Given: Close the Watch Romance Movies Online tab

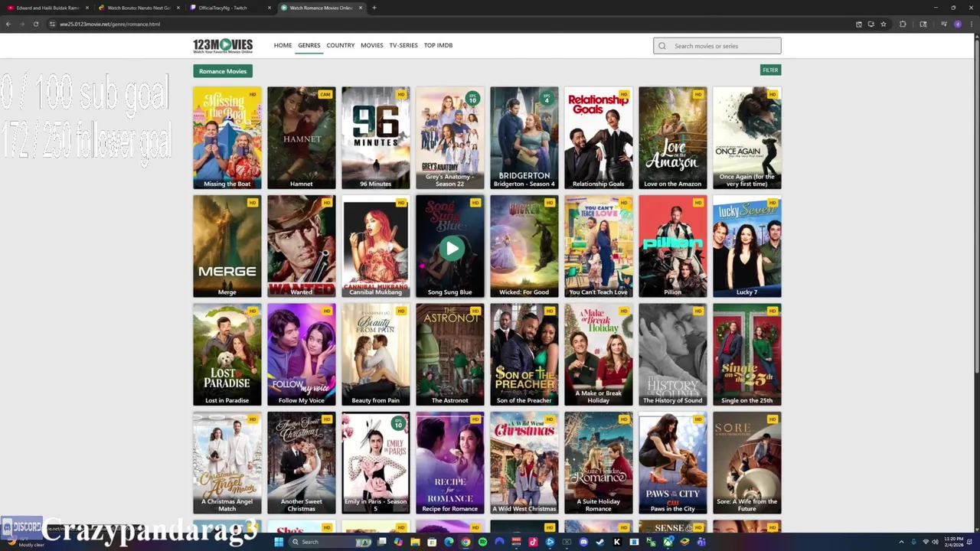Looking at the screenshot, I should (x=360, y=8).
